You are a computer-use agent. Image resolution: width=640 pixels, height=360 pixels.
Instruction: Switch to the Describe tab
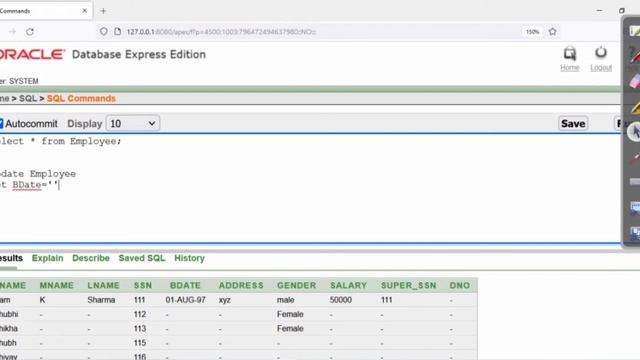click(91, 258)
